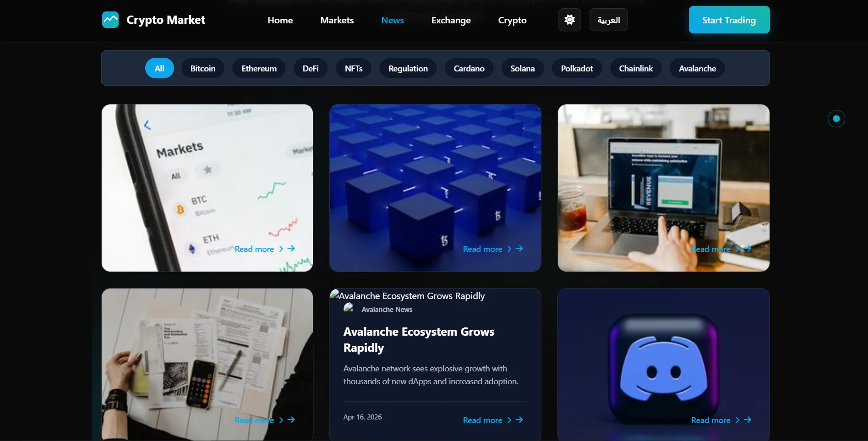Image resolution: width=868 pixels, height=441 pixels.
Task: Open the Avalanche Ecosystem Grows Rapidly headline
Action: point(419,339)
